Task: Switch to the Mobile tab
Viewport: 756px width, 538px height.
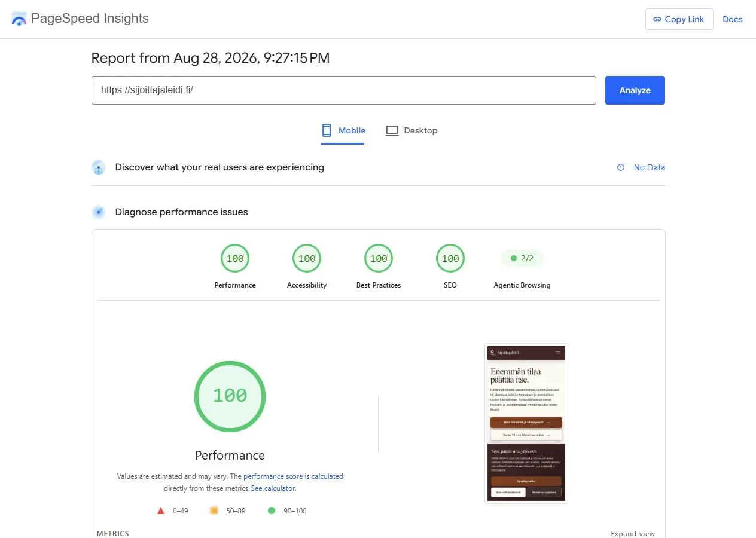Action: (343, 130)
